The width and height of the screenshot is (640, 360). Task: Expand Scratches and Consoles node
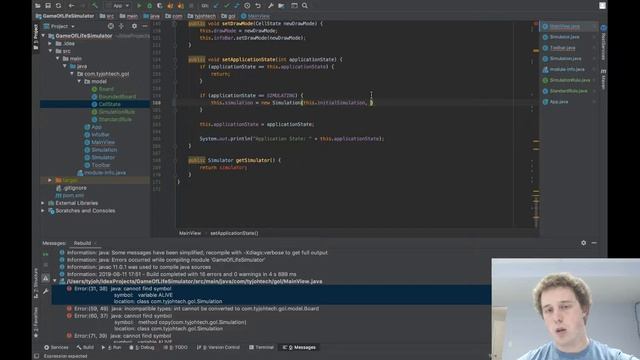[43, 211]
